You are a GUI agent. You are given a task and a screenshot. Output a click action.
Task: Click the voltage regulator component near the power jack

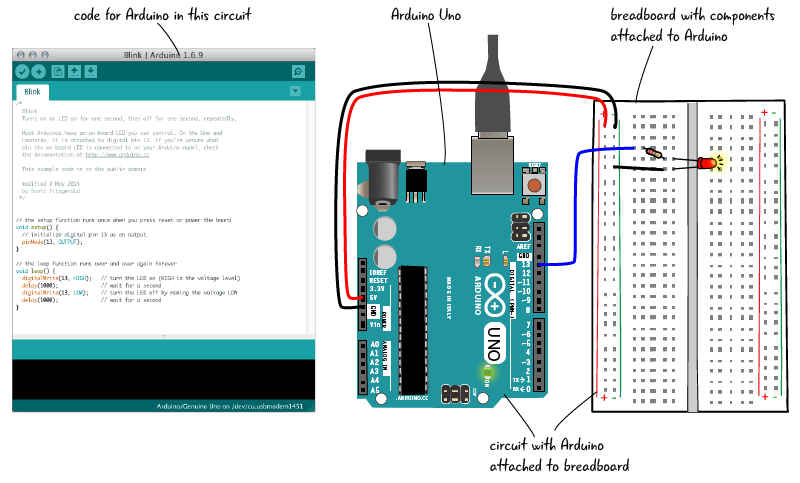[x=416, y=183]
